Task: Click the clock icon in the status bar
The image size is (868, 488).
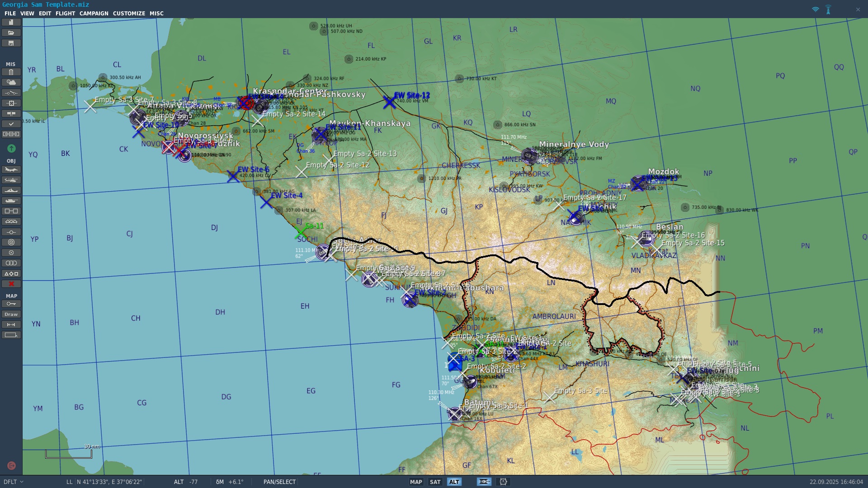Action: click(503, 482)
